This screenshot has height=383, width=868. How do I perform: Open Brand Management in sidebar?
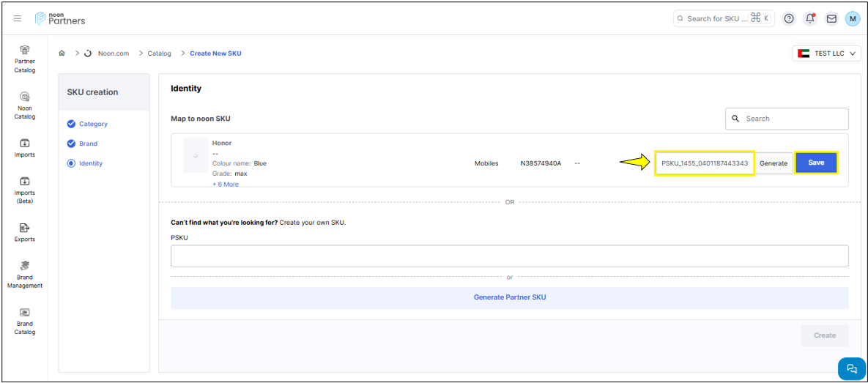(x=25, y=275)
